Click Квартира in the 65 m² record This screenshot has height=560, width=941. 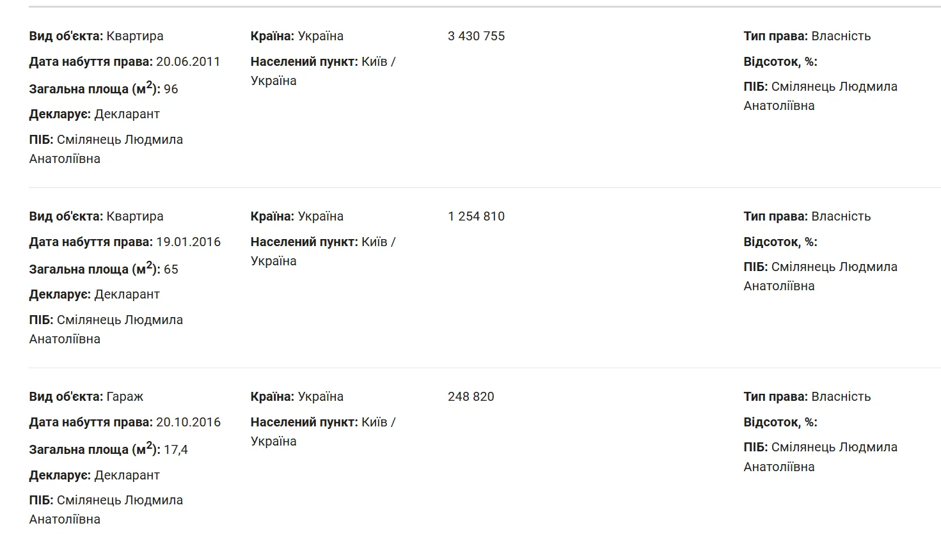click(135, 217)
